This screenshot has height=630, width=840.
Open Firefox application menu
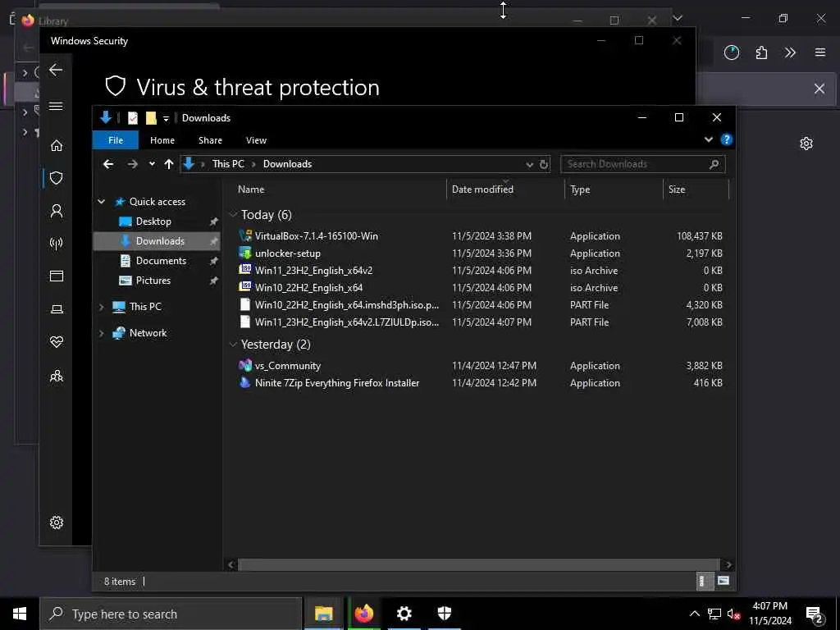click(820, 52)
